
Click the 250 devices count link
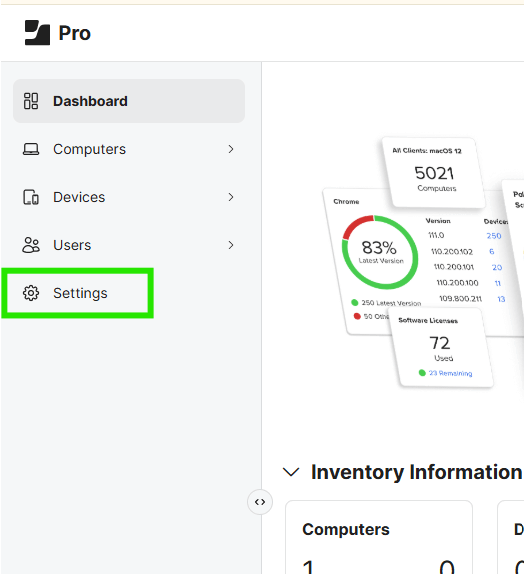click(x=494, y=236)
